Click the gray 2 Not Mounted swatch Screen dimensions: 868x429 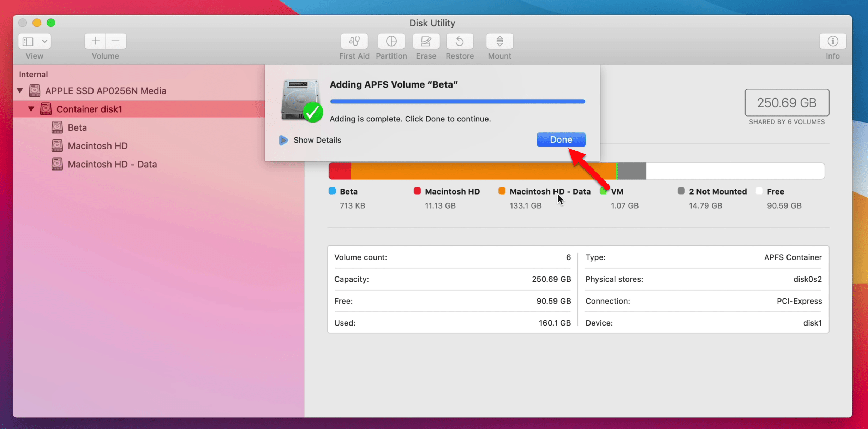(681, 191)
